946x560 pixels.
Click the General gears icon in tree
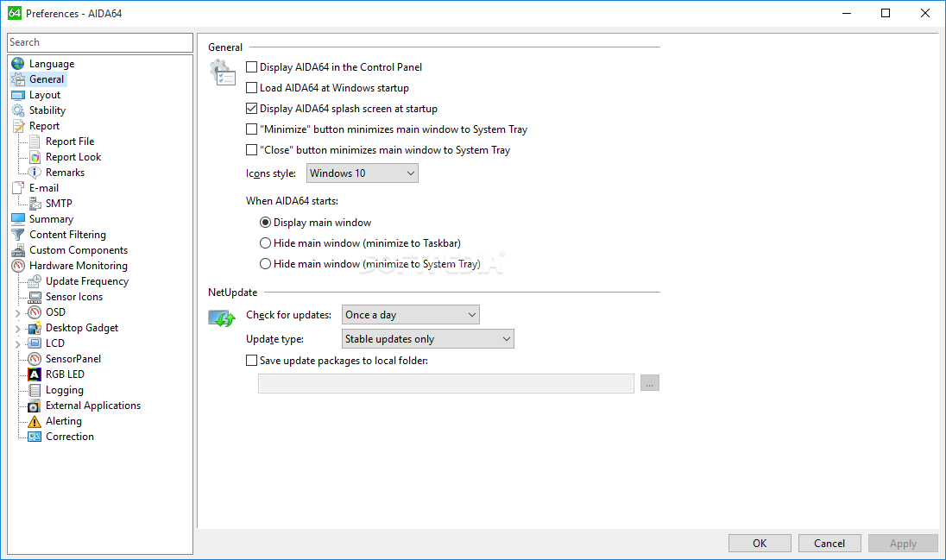coord(18,79)
